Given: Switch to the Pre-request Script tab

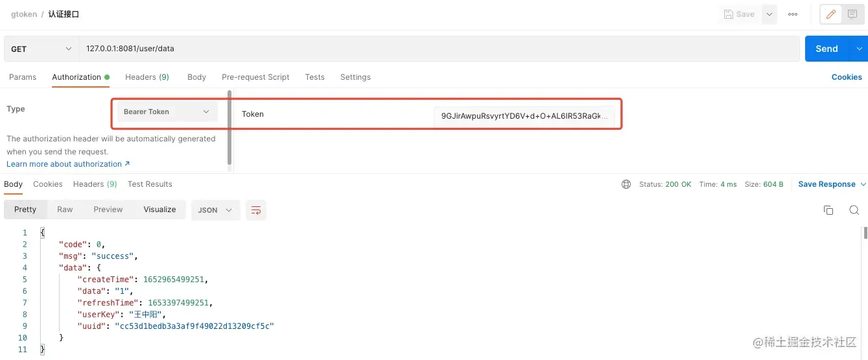Looking at the screenshot, I should pos(255,77).
